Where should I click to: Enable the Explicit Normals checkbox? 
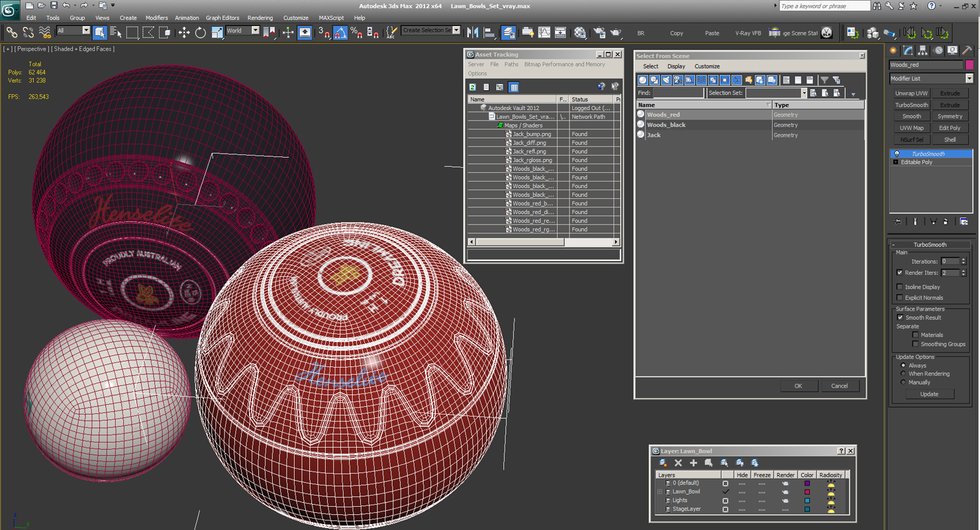899,297
